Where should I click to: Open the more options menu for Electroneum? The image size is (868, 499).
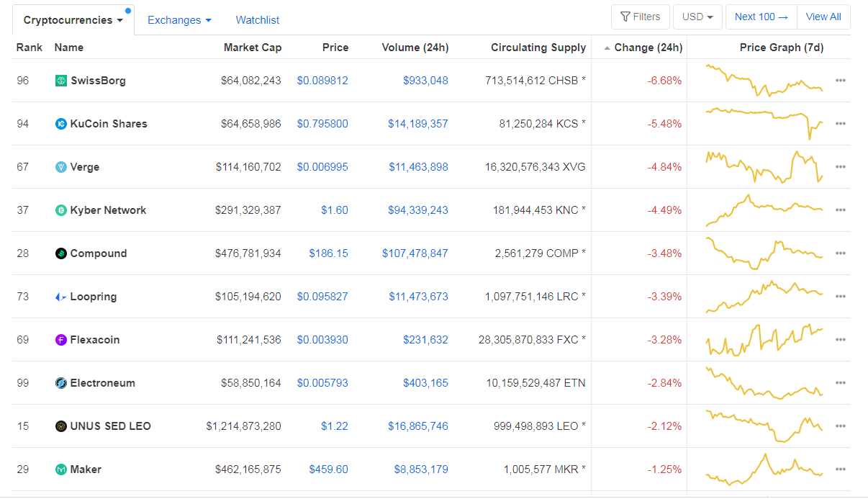[840, 383]
